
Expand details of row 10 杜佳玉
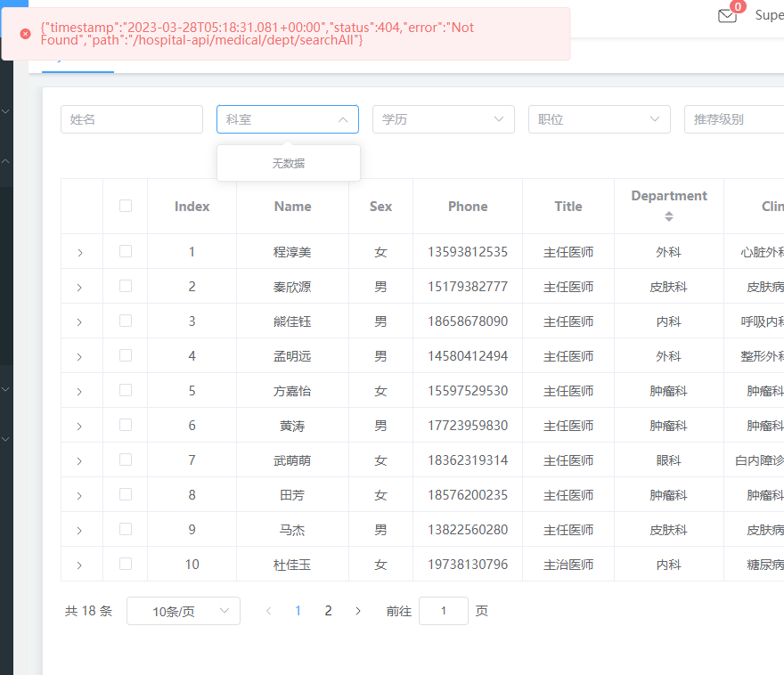79,565
